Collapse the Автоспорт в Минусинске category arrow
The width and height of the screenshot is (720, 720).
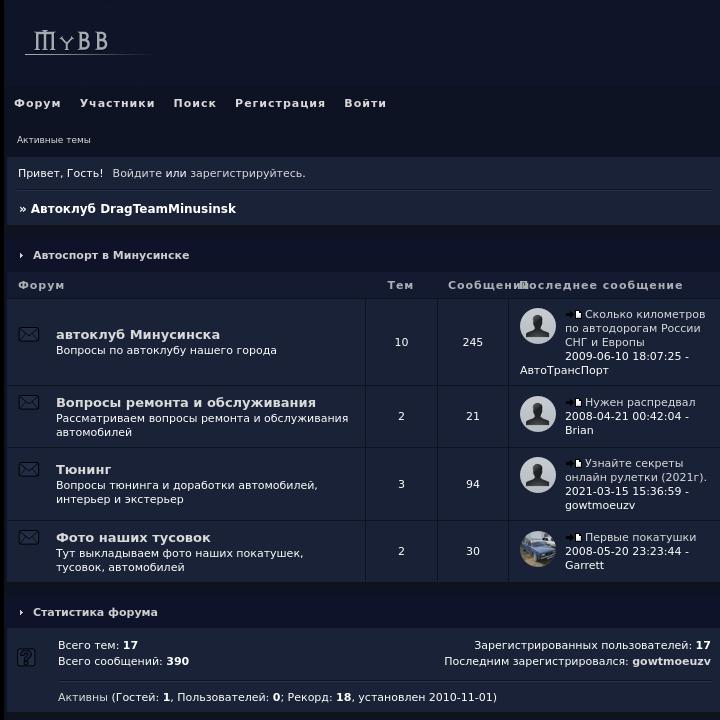point(21,255)
